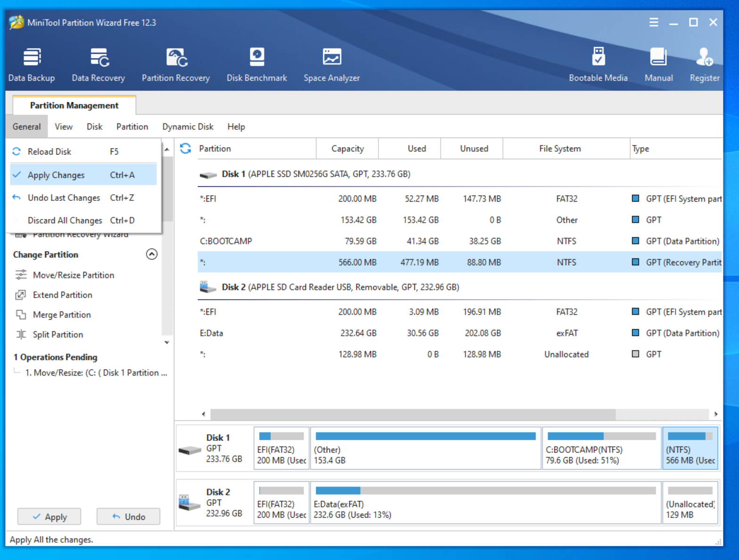Click the partition list scroll-right arrow
Screen dimensions: 739x560
point(716,414)
